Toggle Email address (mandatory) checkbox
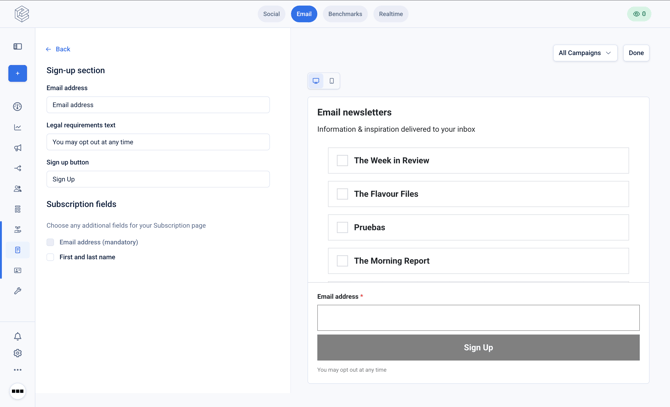This screenshot has width=670, height=407. pos(50,242)
